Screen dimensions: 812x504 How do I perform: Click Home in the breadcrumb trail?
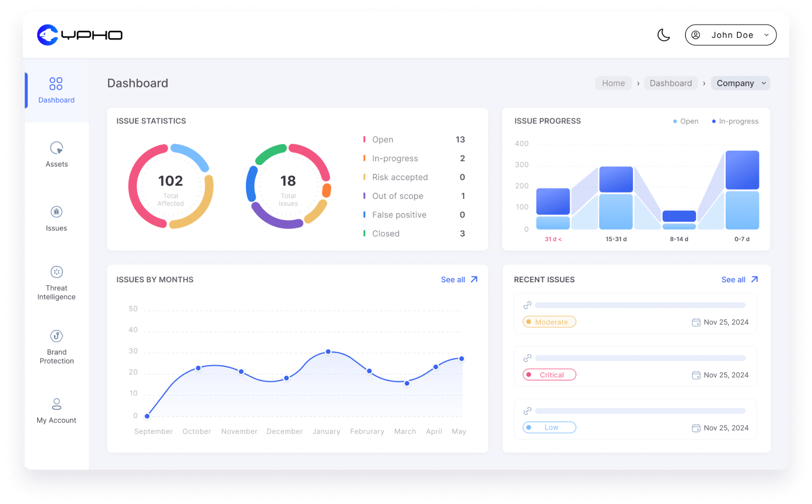[613, 83]
